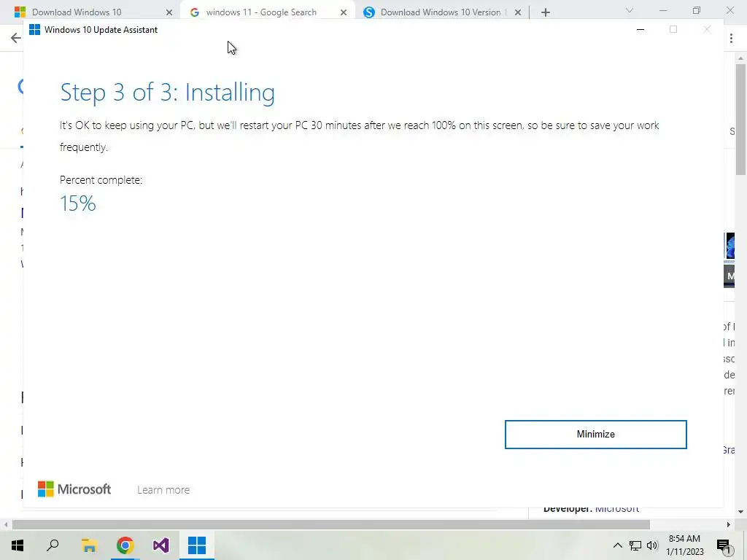This screenshot has height=560, width=747.
Task: Click the horizontal scroll-left arrow
Action: click(x=6, y=525)
